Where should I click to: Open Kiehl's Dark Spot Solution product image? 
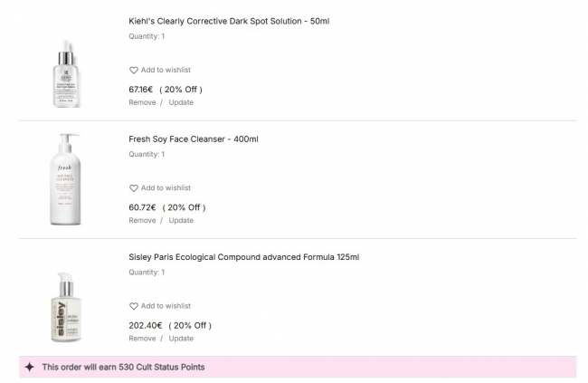[67, 73]
